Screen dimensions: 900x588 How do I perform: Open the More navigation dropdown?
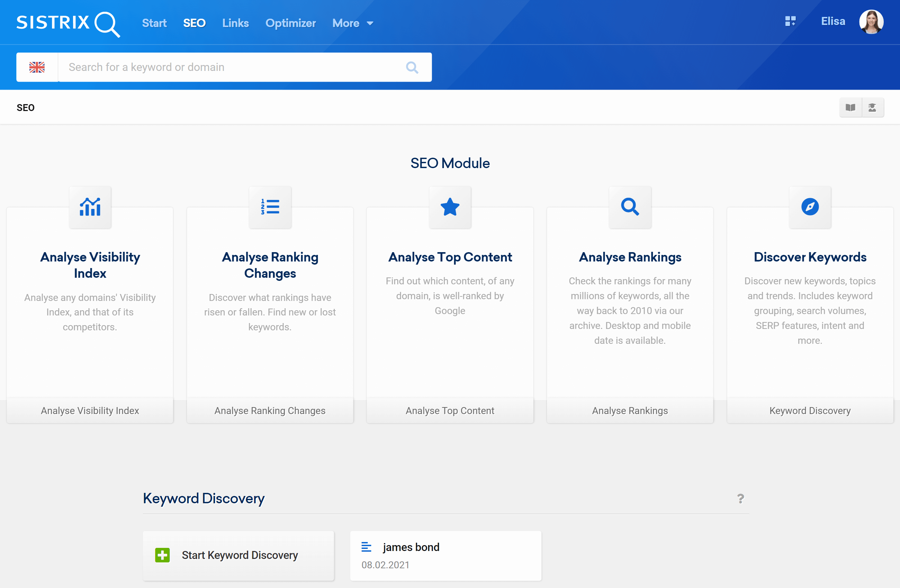tap(352, 23)
